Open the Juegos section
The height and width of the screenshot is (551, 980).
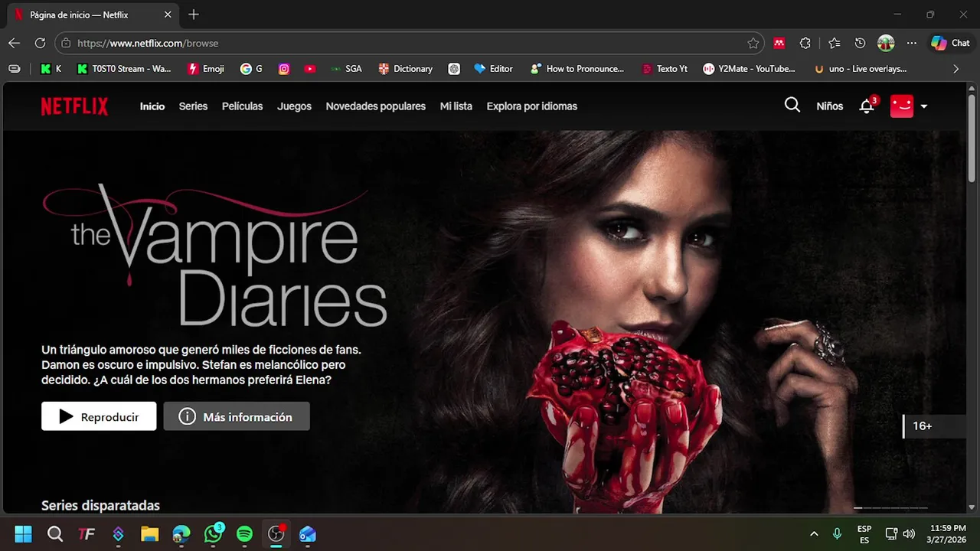[294, 106]
